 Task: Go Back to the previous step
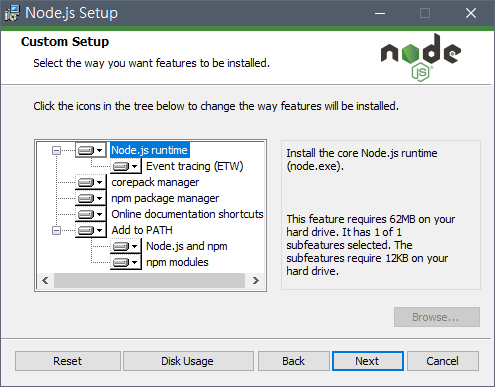(x=294, y=361)
